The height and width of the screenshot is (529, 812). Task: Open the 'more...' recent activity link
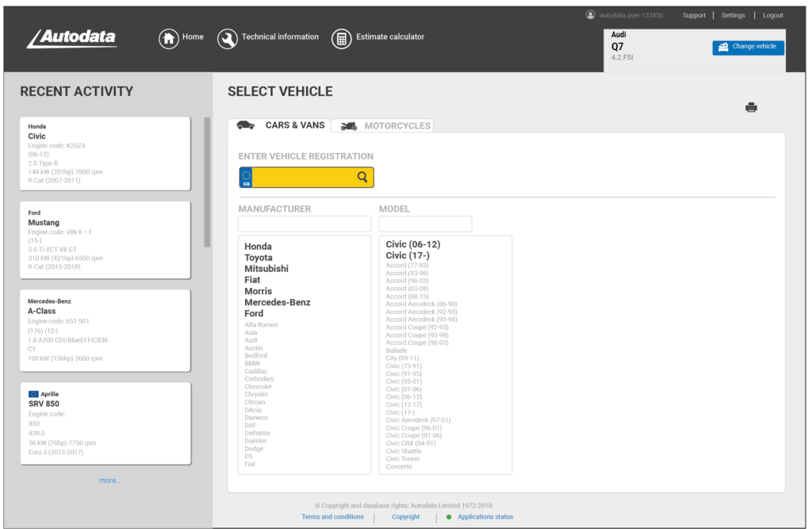(x=110, y=481)
